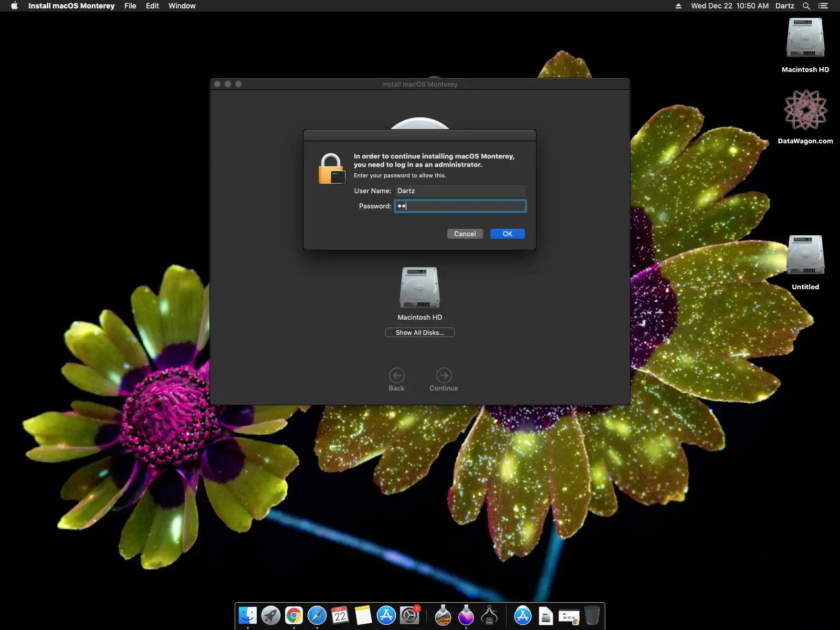Open the Notes app in the Dock
This screenshot has height=630, width=840.
click(363, 615)
